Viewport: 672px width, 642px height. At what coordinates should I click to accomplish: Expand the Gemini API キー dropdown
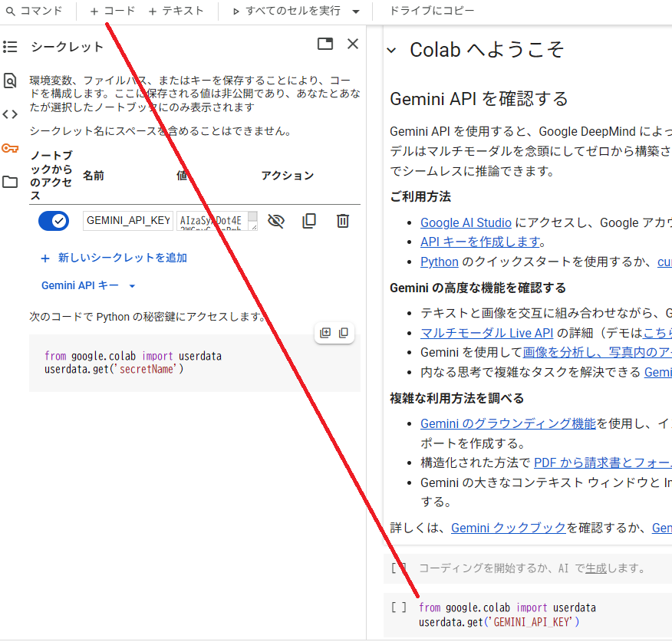pos(88,285)
